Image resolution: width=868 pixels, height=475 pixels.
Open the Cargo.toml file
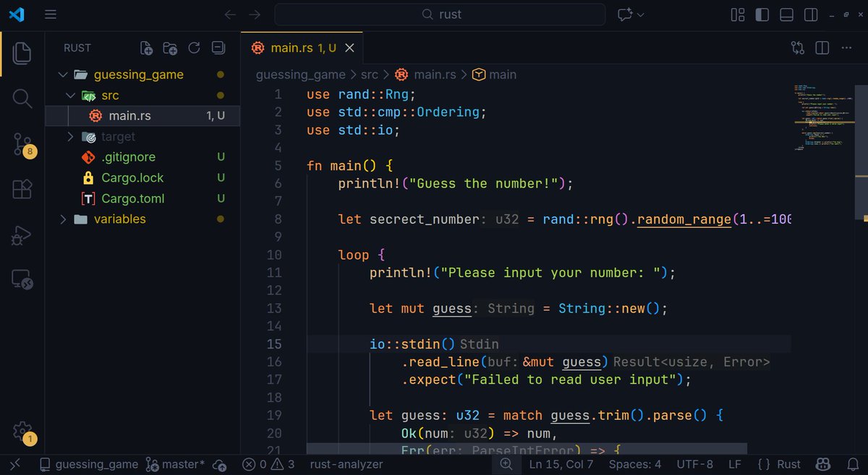[142, 198]
